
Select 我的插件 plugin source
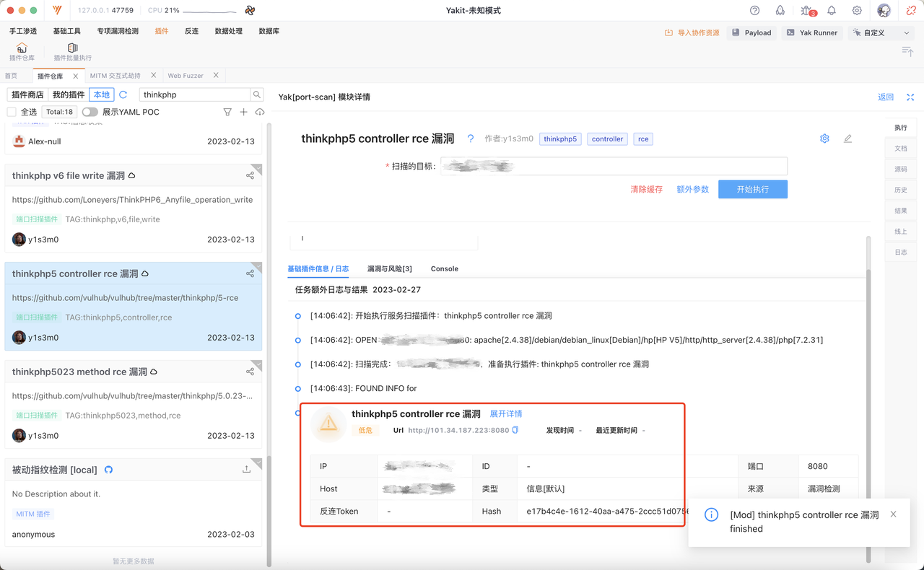69,95
